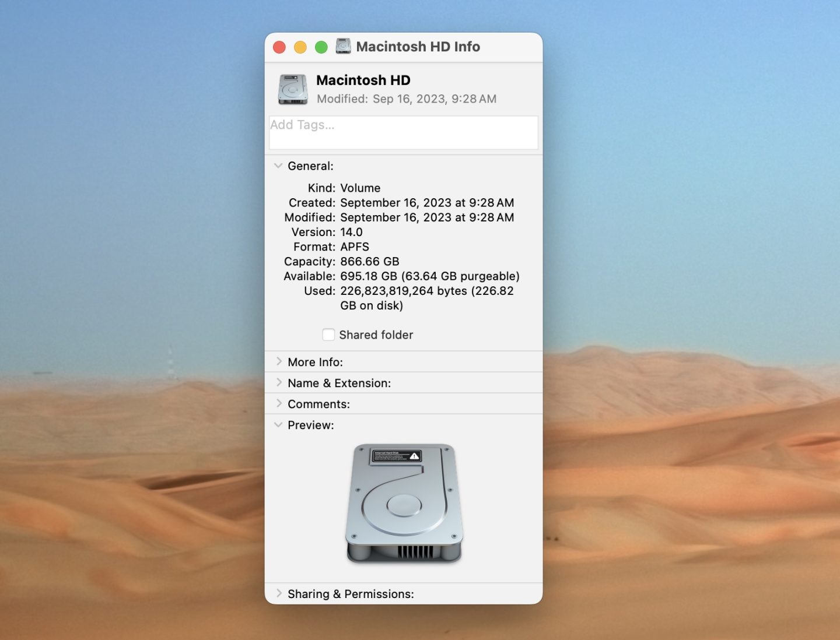Collapse the Preview section
The image size is (840, 640).
click(278, 425)
